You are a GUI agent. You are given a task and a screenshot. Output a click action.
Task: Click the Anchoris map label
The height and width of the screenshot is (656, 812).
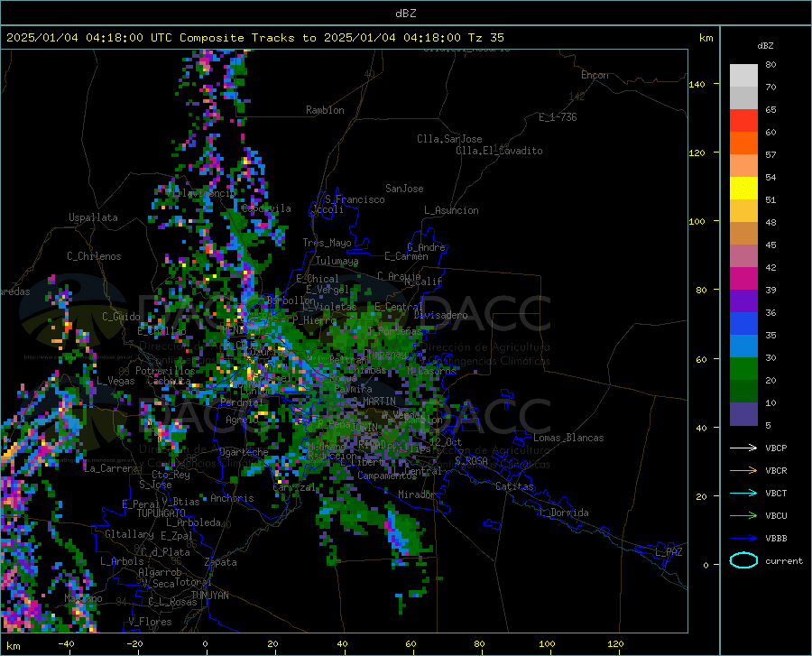[x=232, y=498]
